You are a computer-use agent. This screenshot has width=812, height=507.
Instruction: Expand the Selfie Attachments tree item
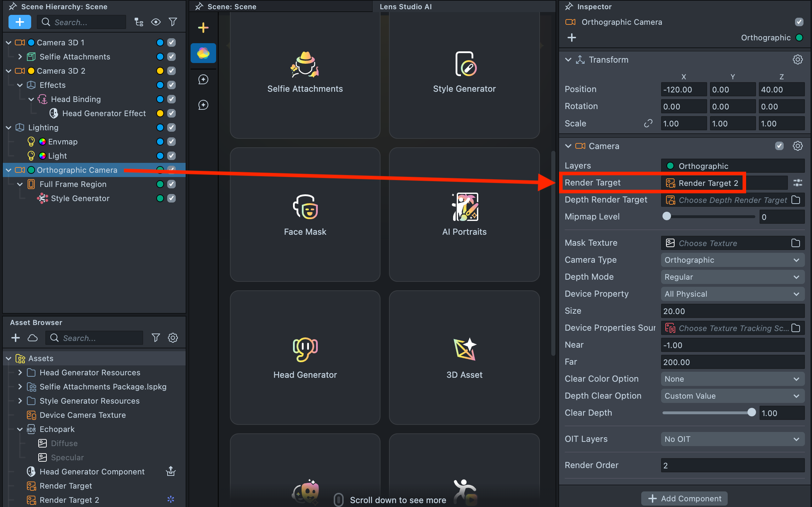pyautogui.click(x=20, y=57)
